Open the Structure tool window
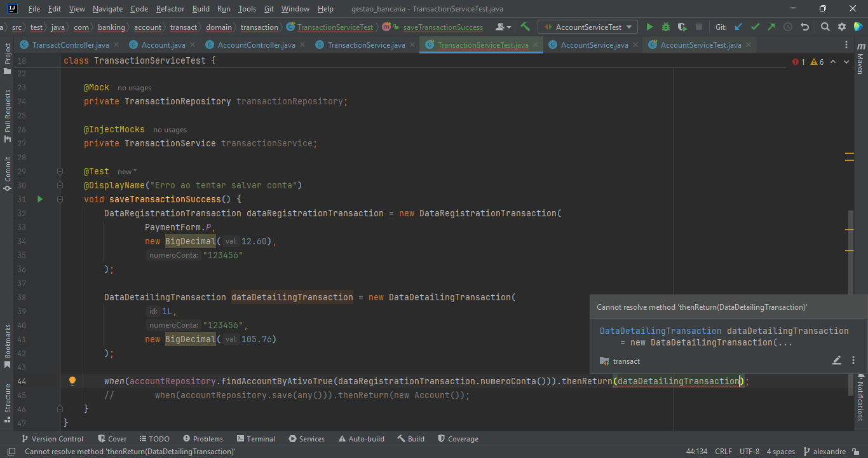The width and height of the screenshot is (868, 458). coord(8,402)
